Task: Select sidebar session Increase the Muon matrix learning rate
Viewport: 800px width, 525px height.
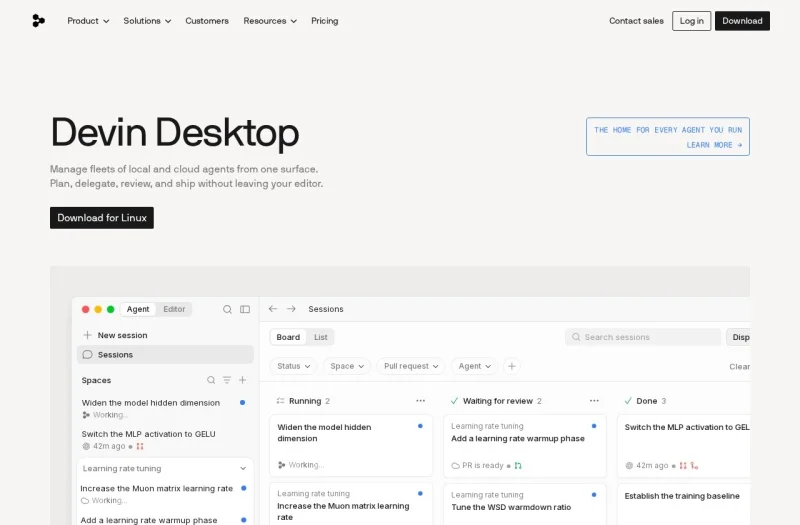Action: [164, 494]
